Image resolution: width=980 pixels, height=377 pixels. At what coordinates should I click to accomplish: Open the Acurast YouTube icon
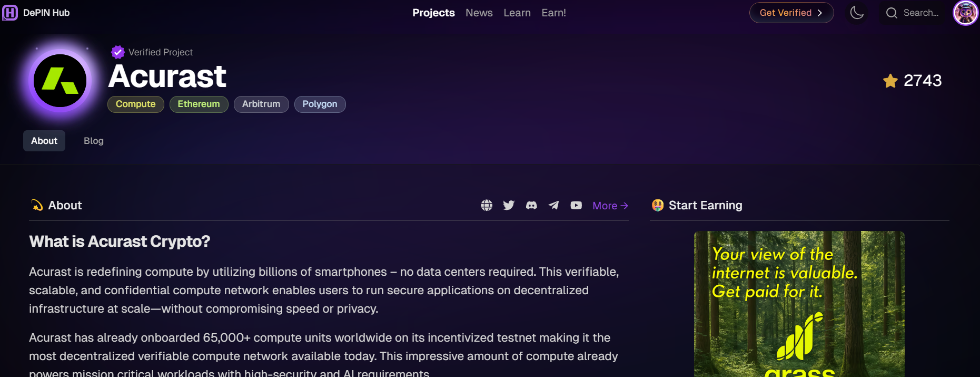coord(576,205)
